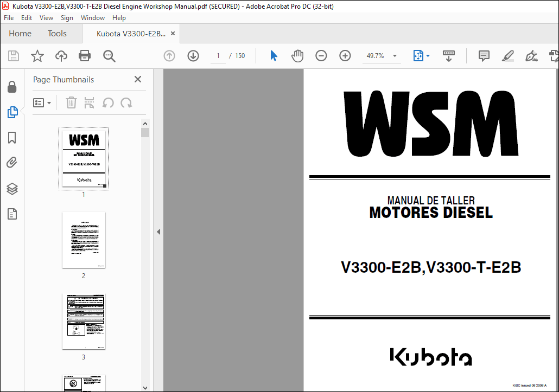Select the Highlight text tool
Viewport: 559px width, 392px height.
[507, 55]
